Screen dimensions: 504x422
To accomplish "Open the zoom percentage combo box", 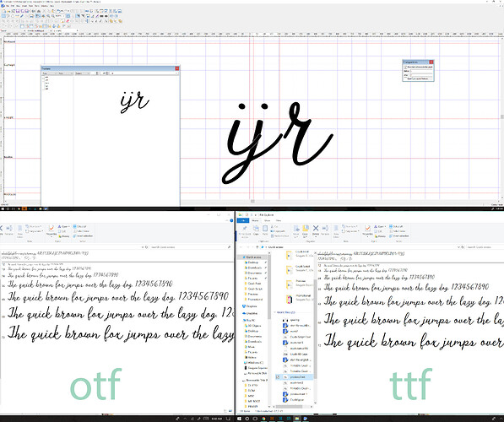I will [59, 16].
